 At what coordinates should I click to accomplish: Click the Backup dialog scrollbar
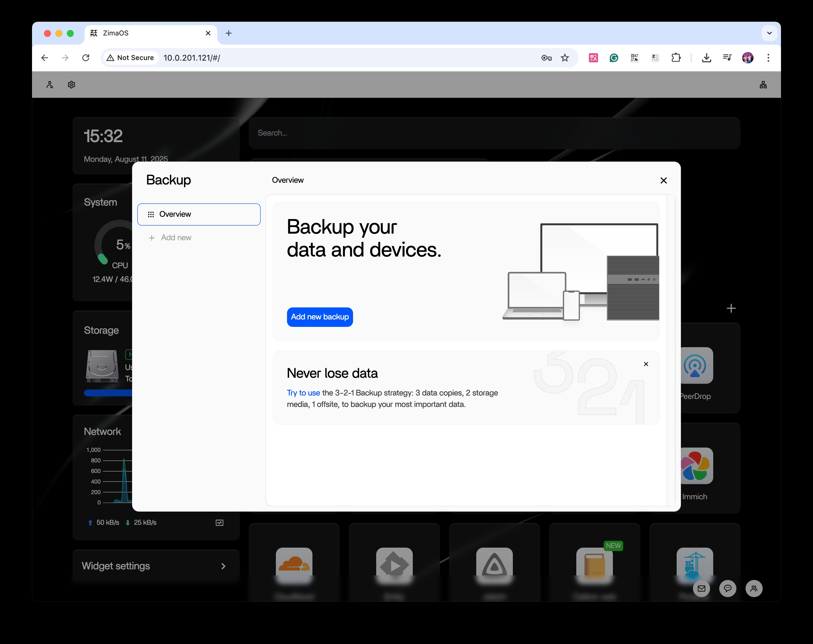coord(671,350)
